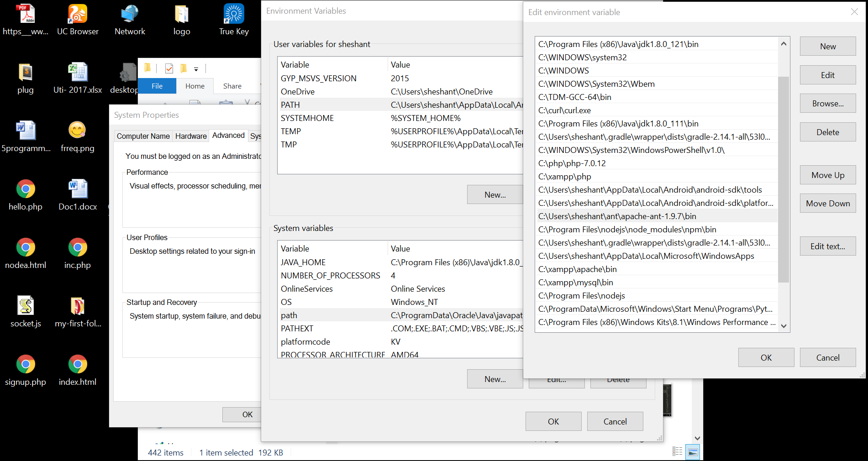
Task: Select the C:\xampp\mysql\bin path entry
Action: coord(656,283)
